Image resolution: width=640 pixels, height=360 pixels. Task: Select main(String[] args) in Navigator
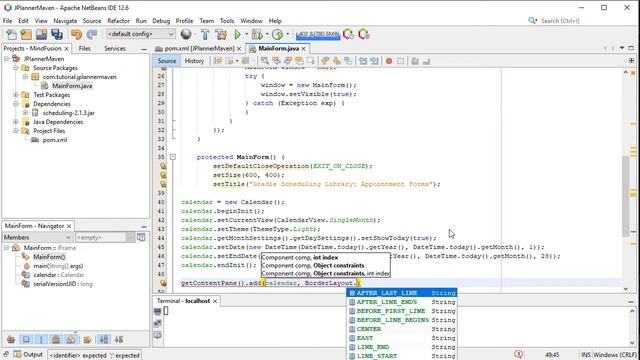[58, 266]
